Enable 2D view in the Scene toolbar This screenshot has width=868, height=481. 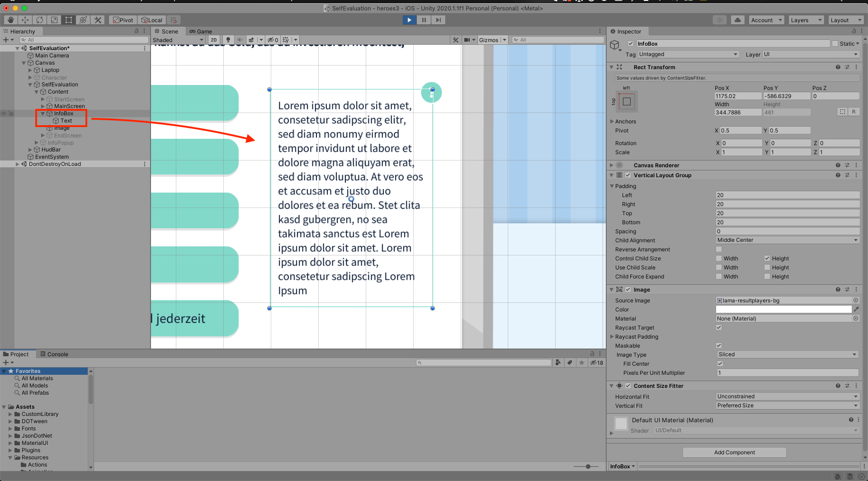213,40
